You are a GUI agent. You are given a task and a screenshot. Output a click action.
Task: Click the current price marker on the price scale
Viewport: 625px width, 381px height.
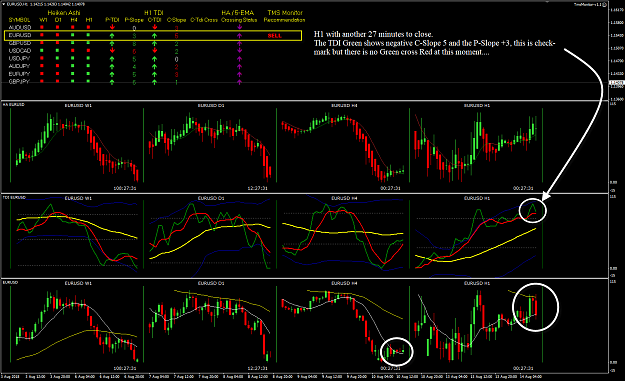(x=617, y=83)
